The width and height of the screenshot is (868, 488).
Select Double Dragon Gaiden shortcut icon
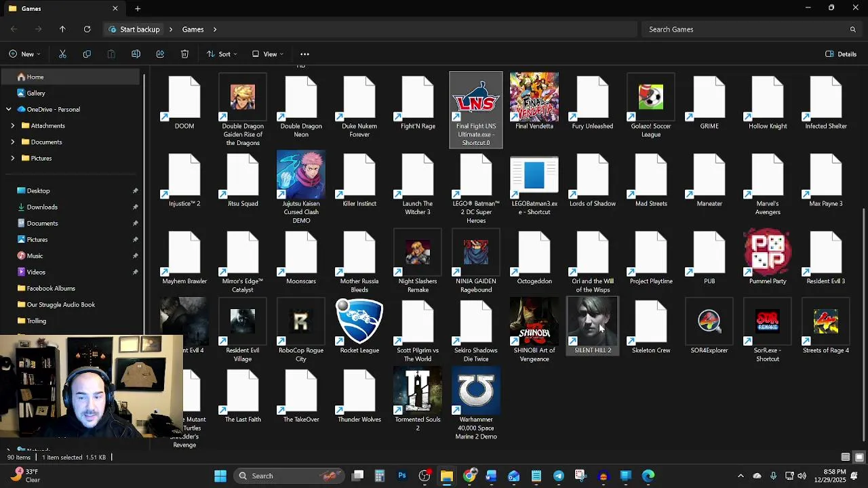click(x=243, y=97)
